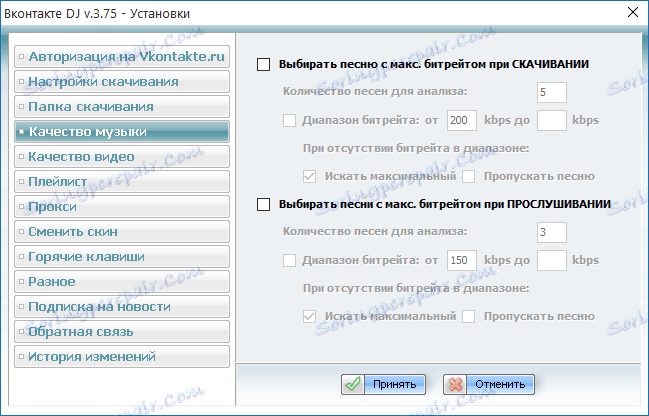Viewport: 649px width, 416px height.
Task: Enable max bitrate selection при СКАЧИВАНИИ
Action: coord(264,65)
